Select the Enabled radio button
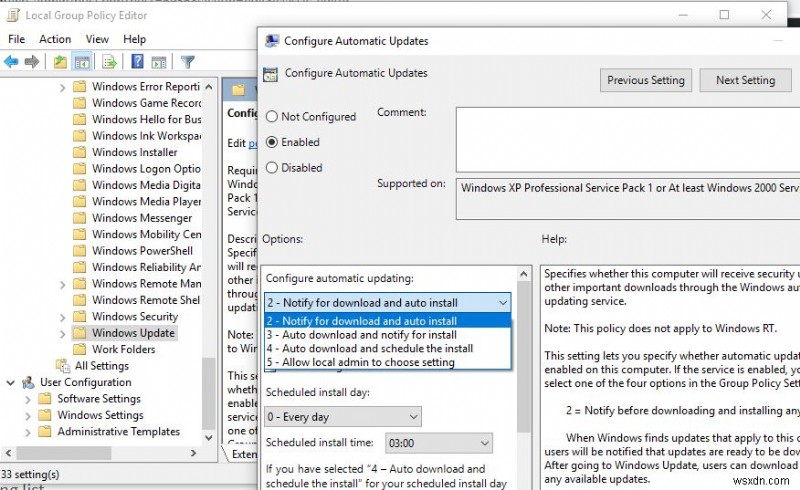800x490 pixels. tap(271, 142)
